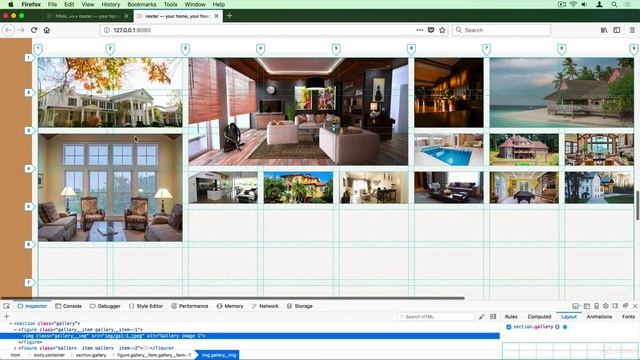Reload the current page
The height and width of the screenshot is (360, 640).
[x=34, y=30]
